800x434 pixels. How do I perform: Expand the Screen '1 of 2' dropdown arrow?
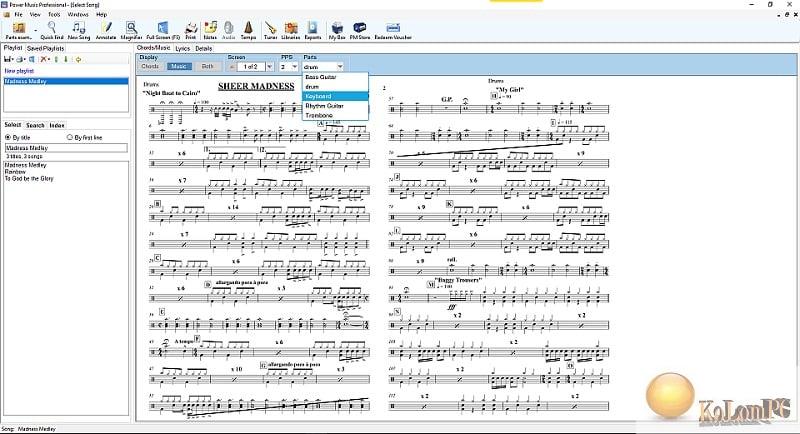point(270,67)
